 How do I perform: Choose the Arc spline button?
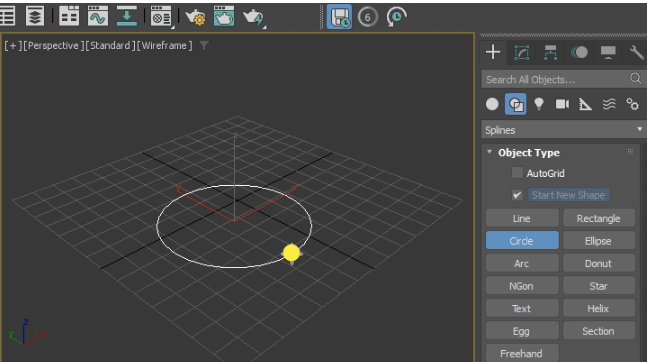[x=522, y=263]
